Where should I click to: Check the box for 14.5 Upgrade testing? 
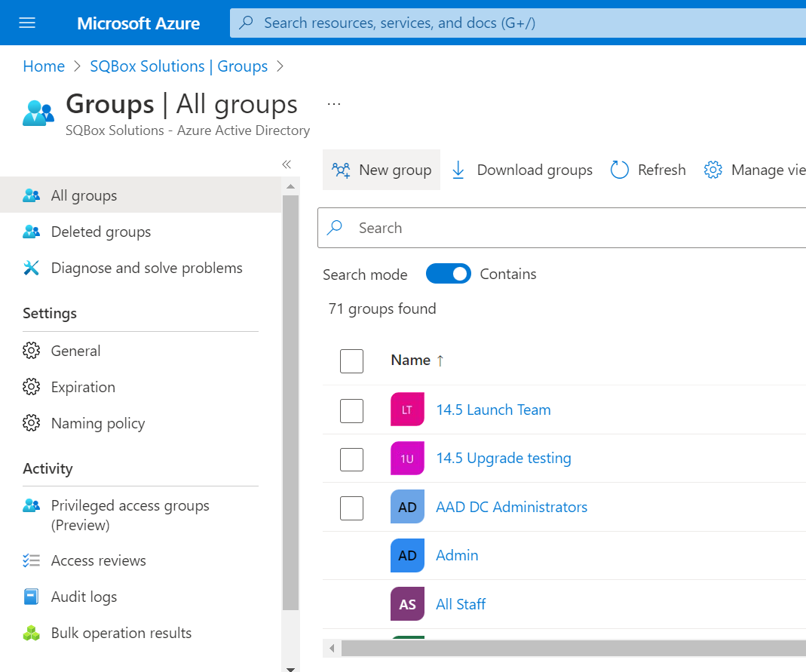(351, 459)
